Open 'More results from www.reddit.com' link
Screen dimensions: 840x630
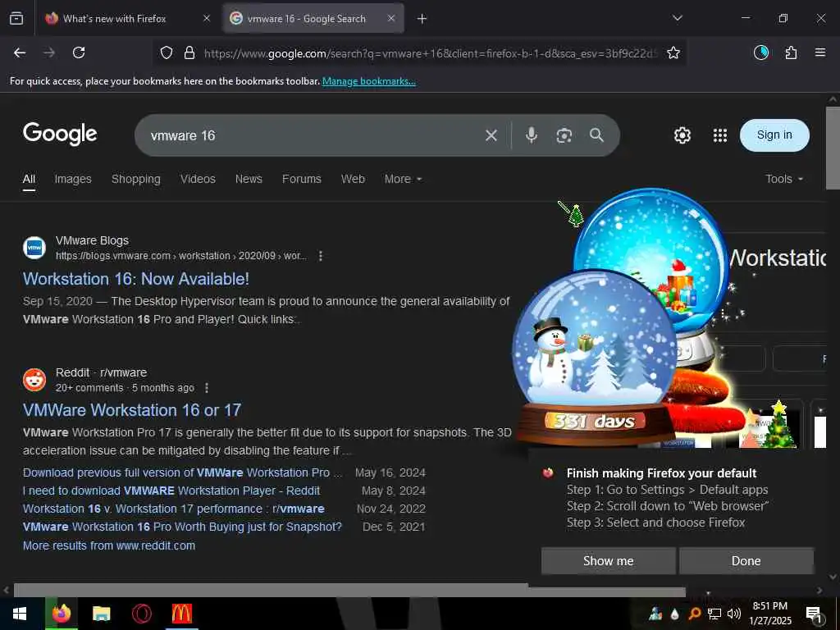tap(109, 546)
